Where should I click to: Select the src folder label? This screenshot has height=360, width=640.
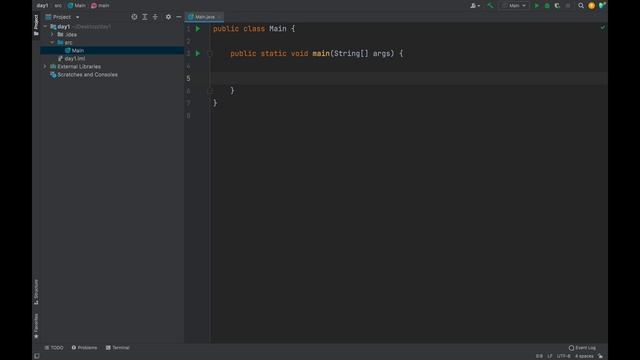coord(68,42)
